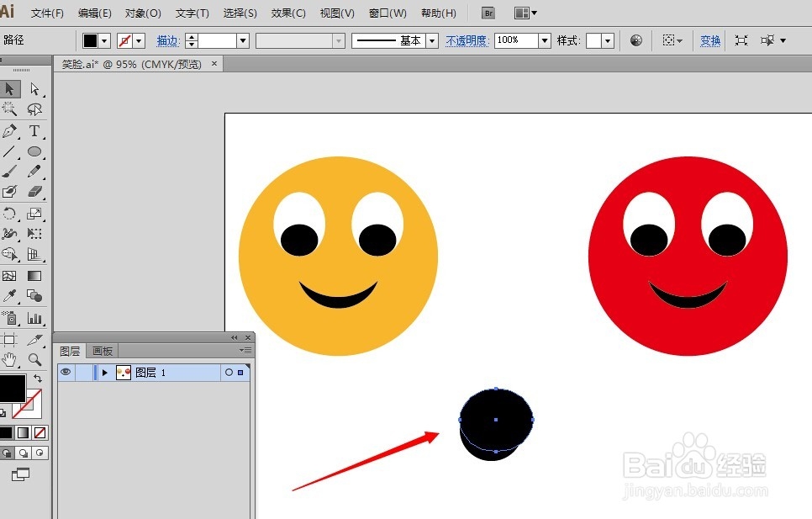812x519 pixels.
Task: Open the 文件(F) menu
Action: pyautogui.click(x=47, y=13)
